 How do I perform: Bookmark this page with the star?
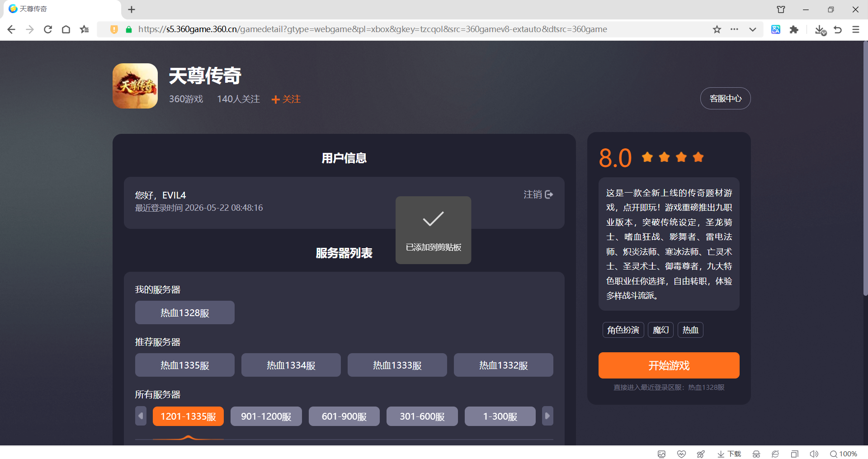pos(717,29)
